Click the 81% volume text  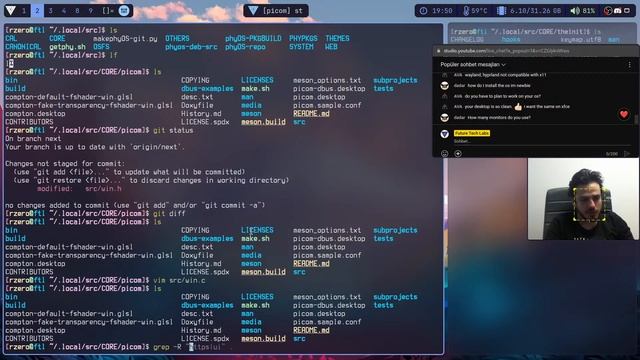(589, 11)
